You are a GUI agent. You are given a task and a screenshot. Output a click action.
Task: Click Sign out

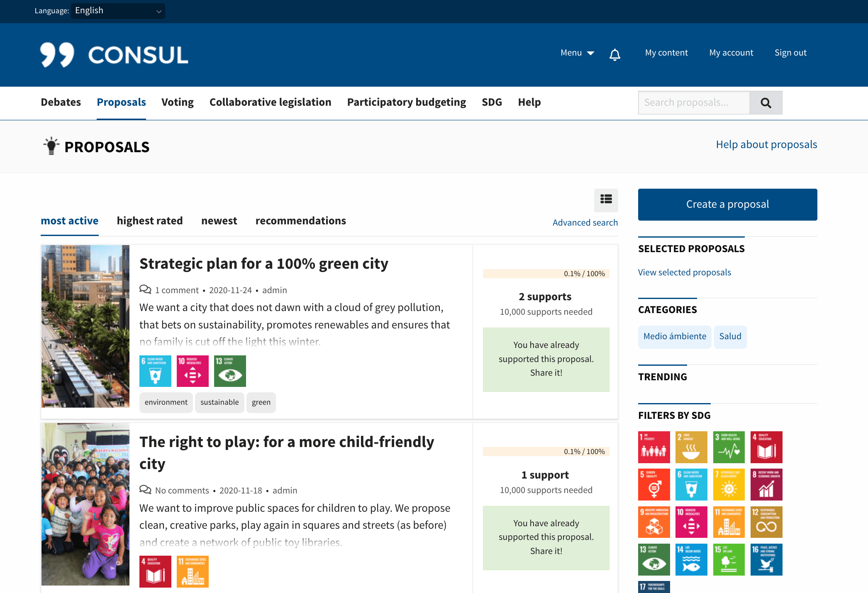[x=790, y=53]
